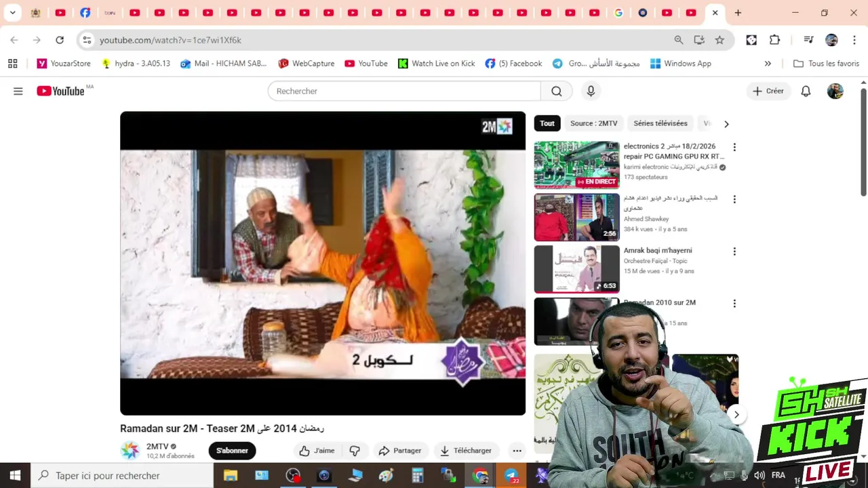Show more filter chips with the right arrow

click(726, 124)
